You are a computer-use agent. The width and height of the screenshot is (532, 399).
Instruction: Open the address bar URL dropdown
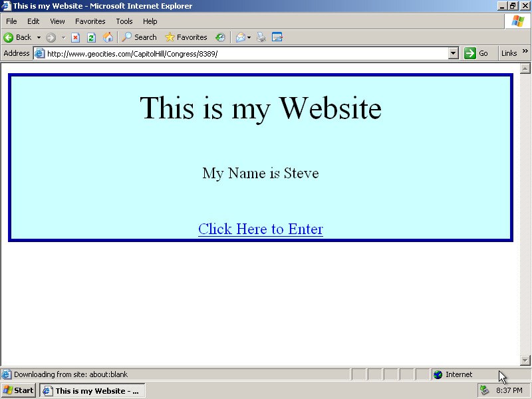[x=454, y=53]
